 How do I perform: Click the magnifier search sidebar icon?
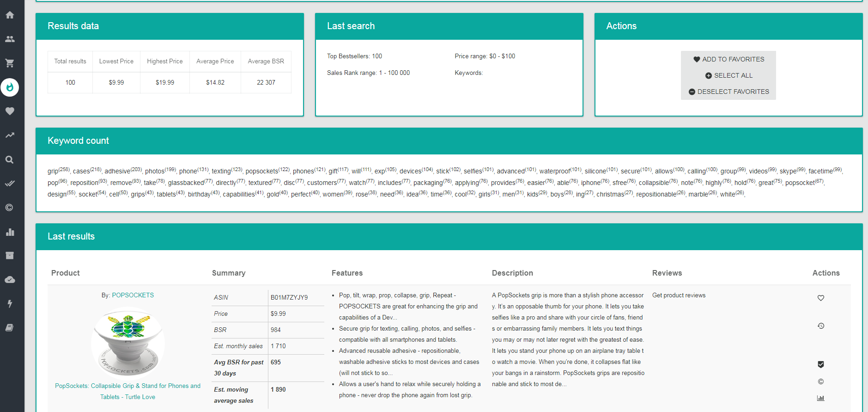10,160
